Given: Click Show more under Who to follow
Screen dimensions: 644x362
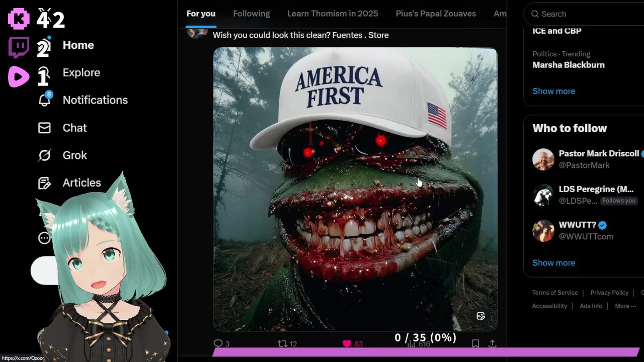Looking at the screenshot, I should 553,262.
